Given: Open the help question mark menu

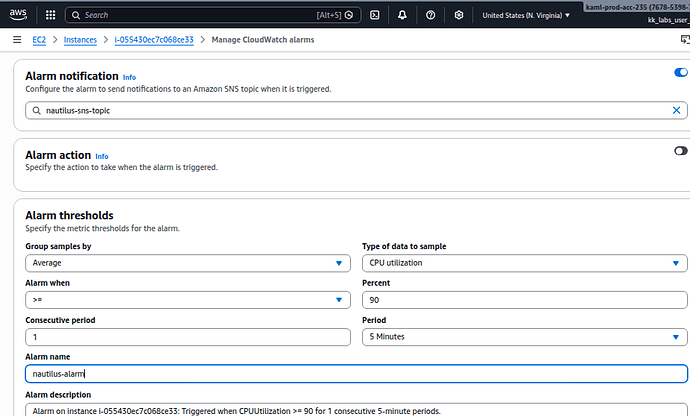Looking at the screenshot, I should coord(430,15).
